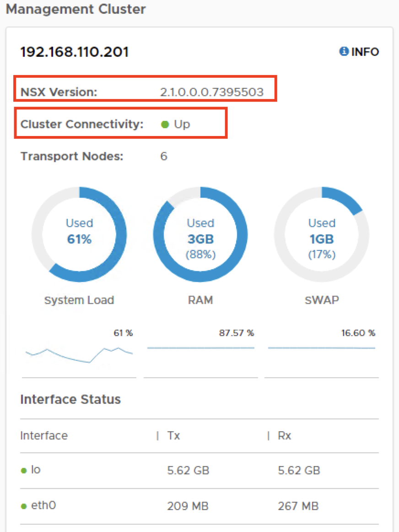
Task: Click the Rx column header
Action: [x=284, y=435]
